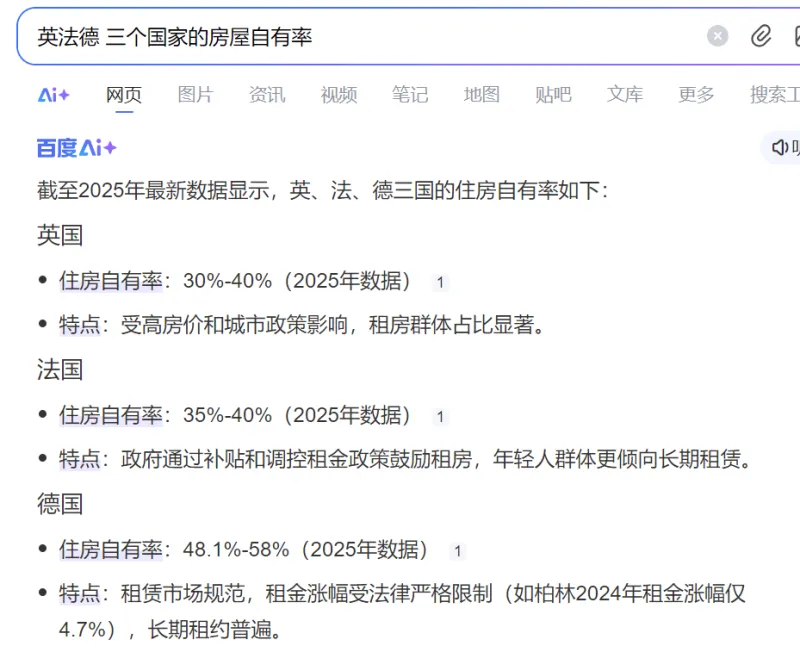Click the image search icon in search bar
The height and width of the screenshot is (652, 800).
click(796, 37)
